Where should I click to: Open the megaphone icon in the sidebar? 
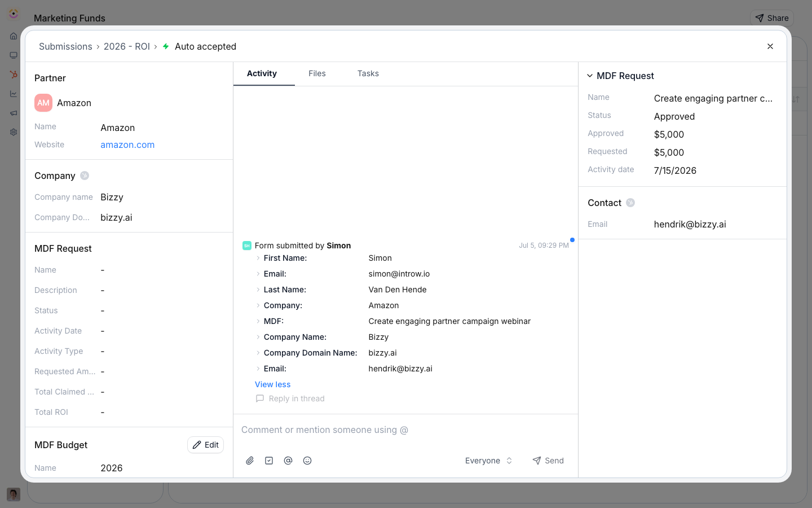[14, 113]
